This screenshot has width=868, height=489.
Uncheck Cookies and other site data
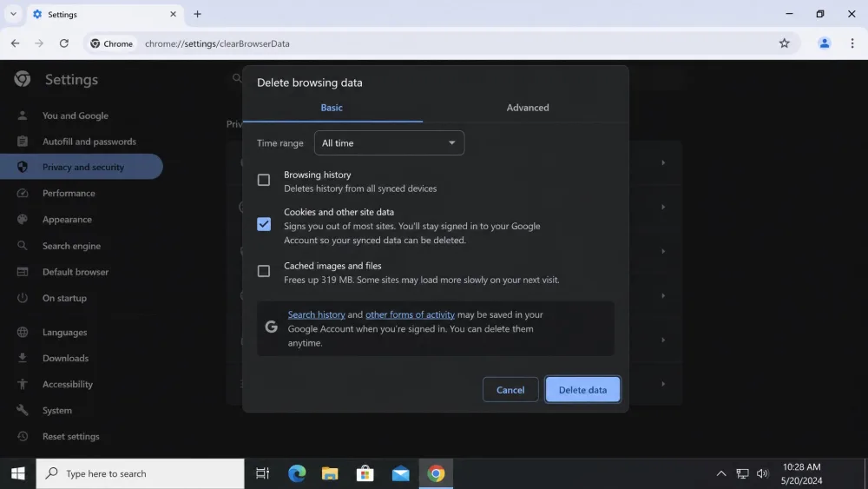pyautogui.click(x=264, y=224)
